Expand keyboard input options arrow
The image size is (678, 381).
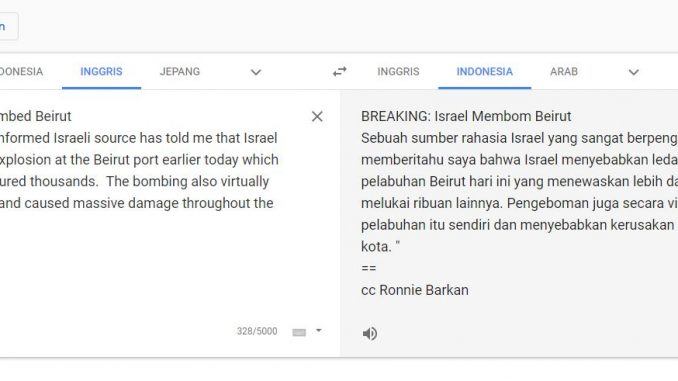pyautogui.click(x=319, y=330)
